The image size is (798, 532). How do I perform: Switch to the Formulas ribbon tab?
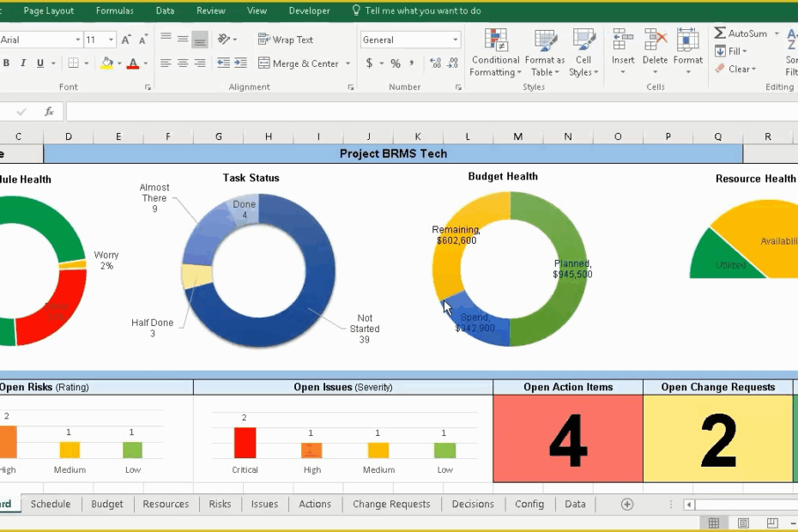point(114,11)
